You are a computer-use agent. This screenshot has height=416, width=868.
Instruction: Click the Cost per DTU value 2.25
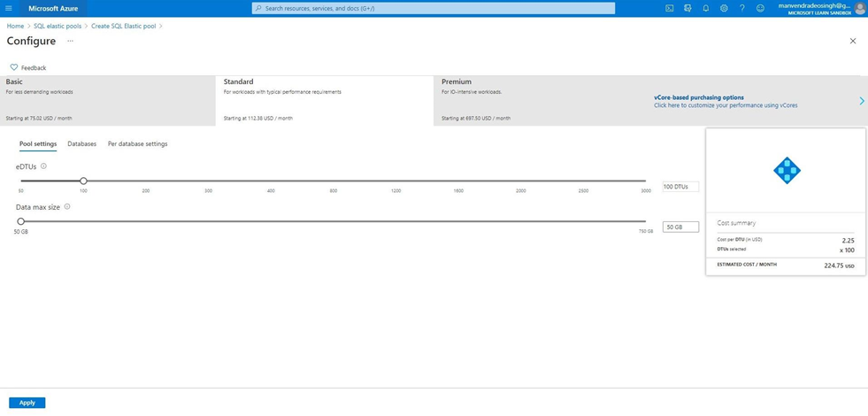pos(848,241)
